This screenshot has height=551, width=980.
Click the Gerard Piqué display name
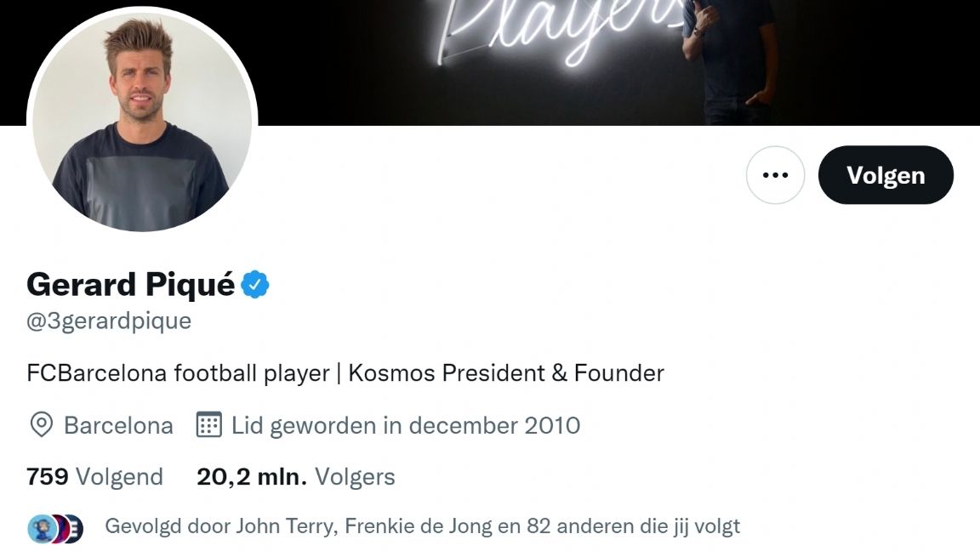(130, 284)
